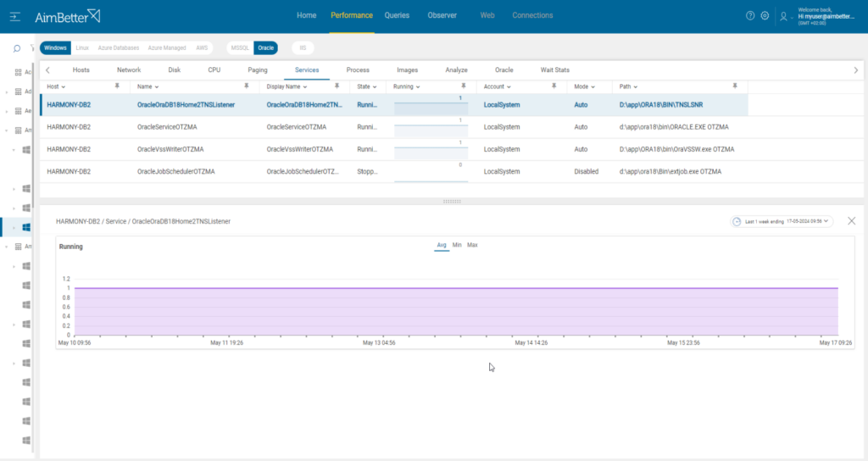Toggle the Azure Databases filter

point(119,48)
